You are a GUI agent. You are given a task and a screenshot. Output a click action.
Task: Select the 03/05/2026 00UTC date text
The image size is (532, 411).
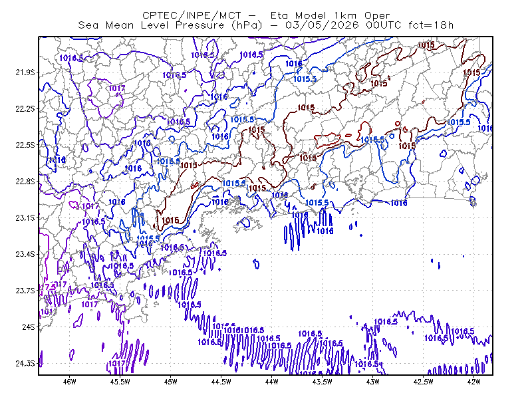coord(343,25)
